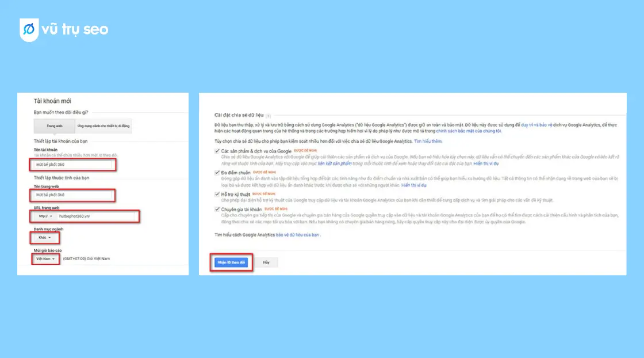The height and width of the screenshot is (358, 644).
Task: Toggle 'Các sản phẩm & dịch vụ của Google' checkbox
Action: [217, 151]
